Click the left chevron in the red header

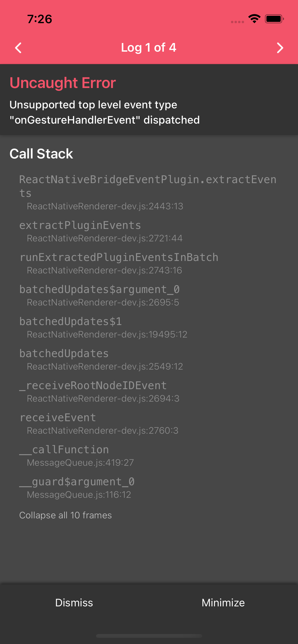(18, 48)
